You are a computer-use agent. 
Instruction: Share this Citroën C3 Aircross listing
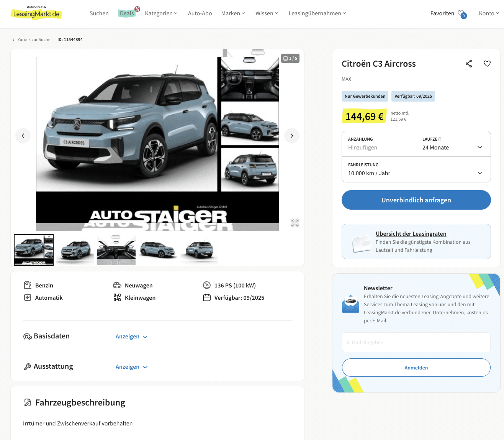coord(469,64)
